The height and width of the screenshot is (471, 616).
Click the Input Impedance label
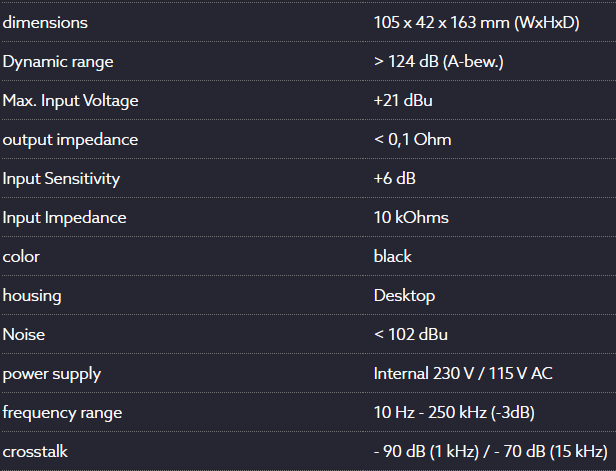(64, 218)
